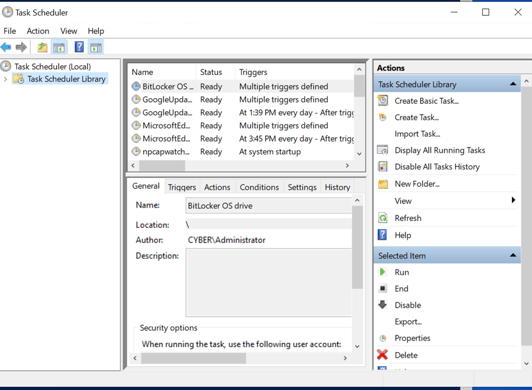Click the details pane horizontal scrollbar thumb
532x390 pixels.
click(194, 358)
